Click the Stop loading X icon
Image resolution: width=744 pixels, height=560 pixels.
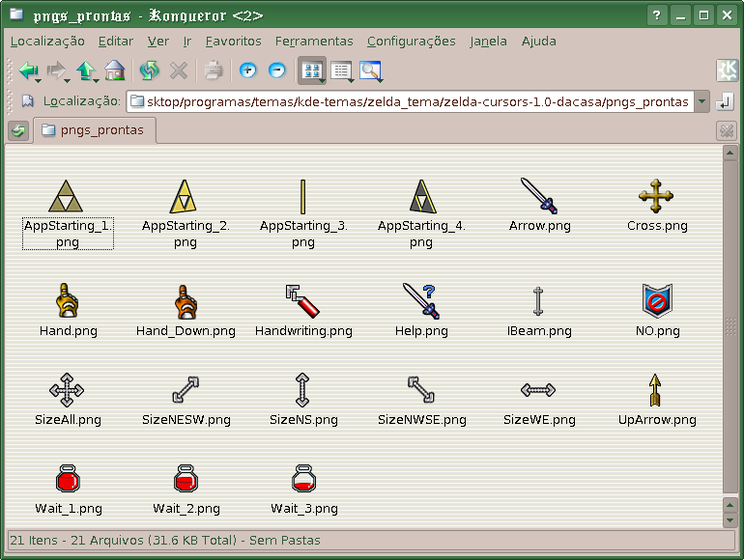179,70
